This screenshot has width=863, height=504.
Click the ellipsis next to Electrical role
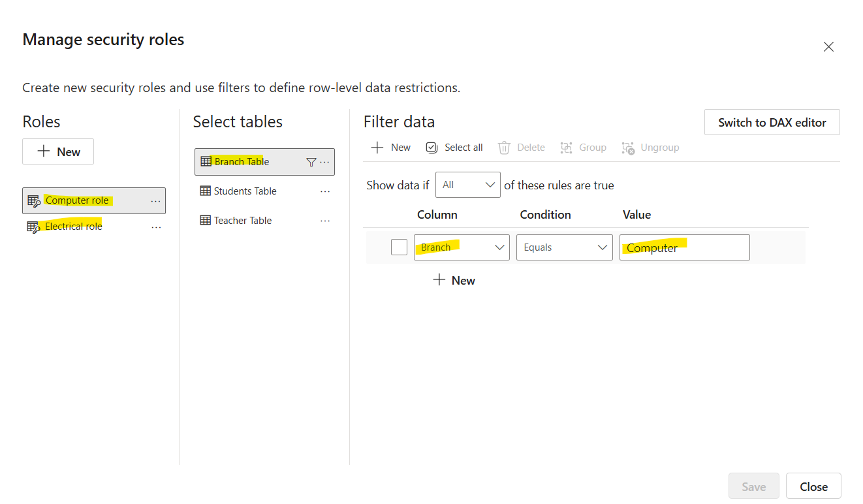click(x=156, y=227)
